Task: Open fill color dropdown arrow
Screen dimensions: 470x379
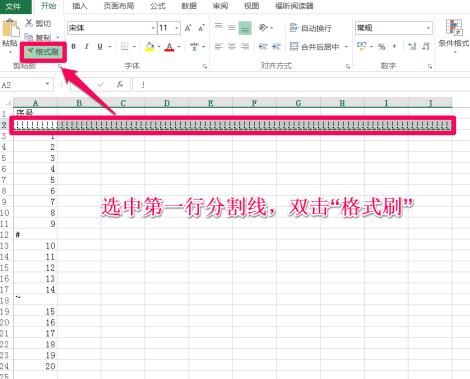Action: (159, 47)
